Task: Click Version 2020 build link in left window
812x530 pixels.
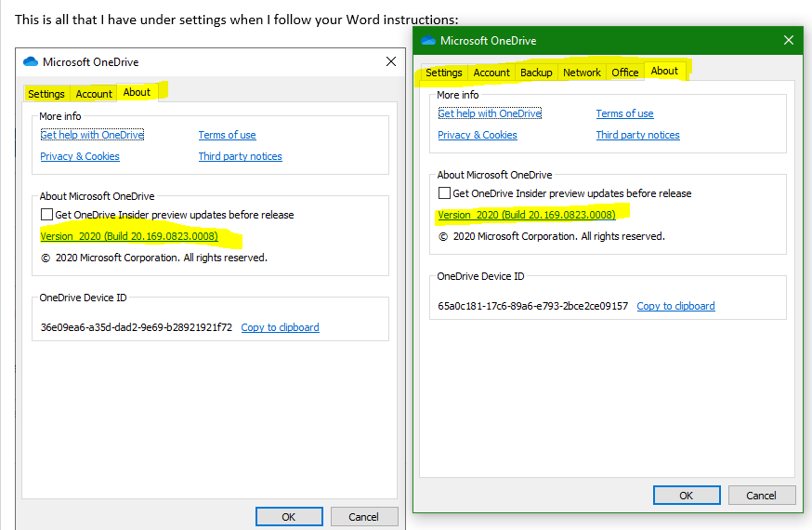Action: (x=129, y=236)
